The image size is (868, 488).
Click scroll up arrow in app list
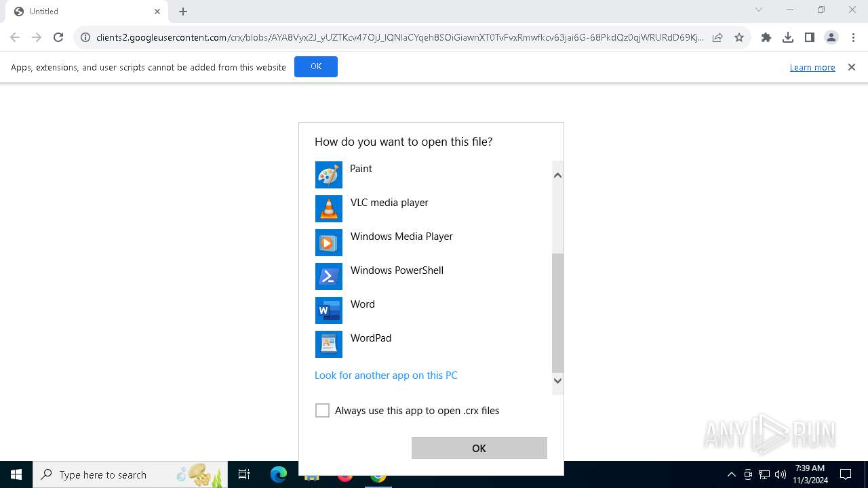click(x=557, y=175)
